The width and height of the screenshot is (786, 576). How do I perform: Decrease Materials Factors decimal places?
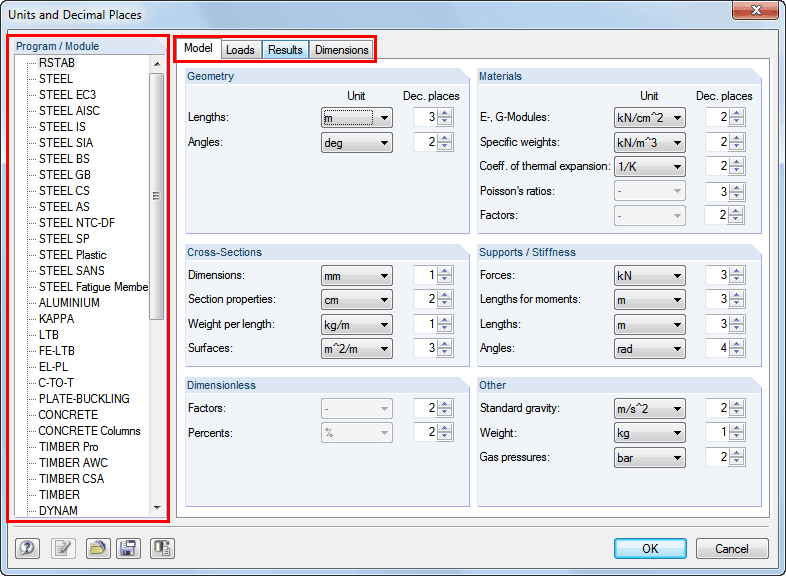tap(736, 219)
